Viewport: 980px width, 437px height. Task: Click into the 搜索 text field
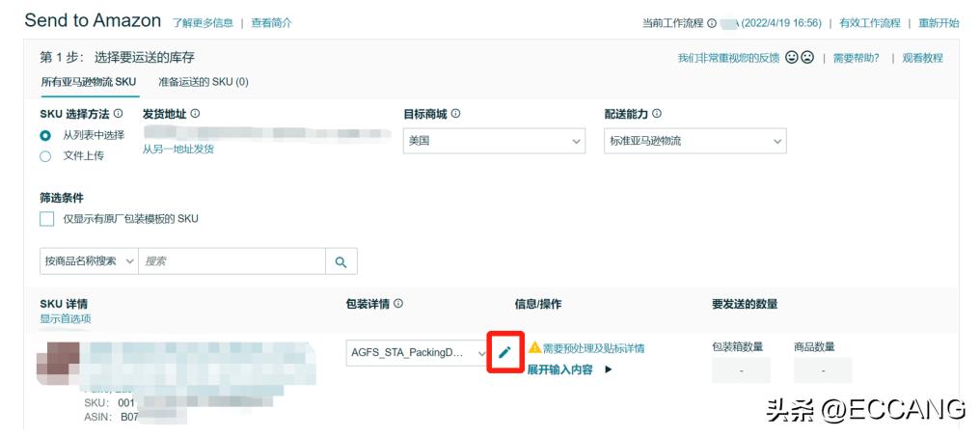click(x=231, y=261)
